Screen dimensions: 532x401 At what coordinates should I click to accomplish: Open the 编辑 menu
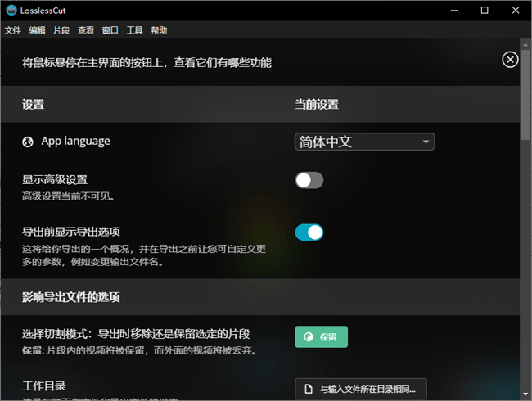[x=38, y=30]
